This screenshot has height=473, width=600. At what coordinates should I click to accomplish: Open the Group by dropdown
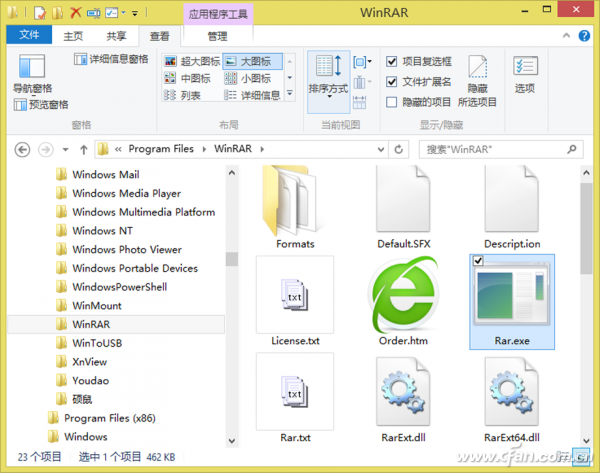point(362,61)
